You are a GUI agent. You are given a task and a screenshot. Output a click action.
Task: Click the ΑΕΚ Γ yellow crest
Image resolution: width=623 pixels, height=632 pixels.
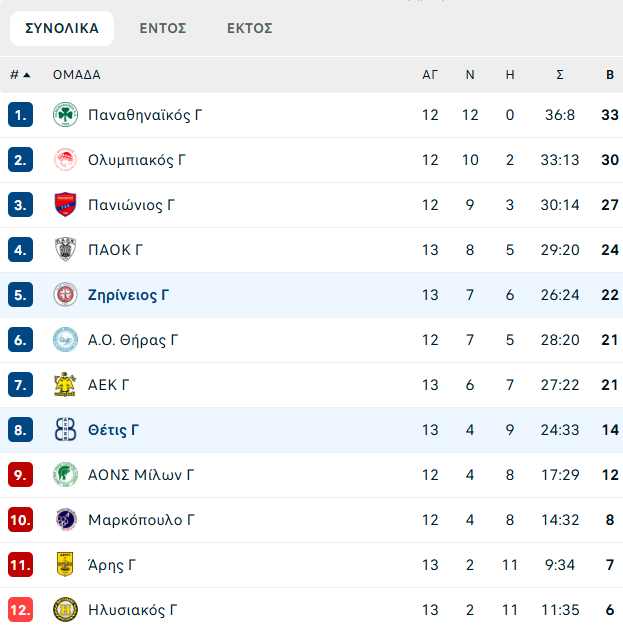65,385
